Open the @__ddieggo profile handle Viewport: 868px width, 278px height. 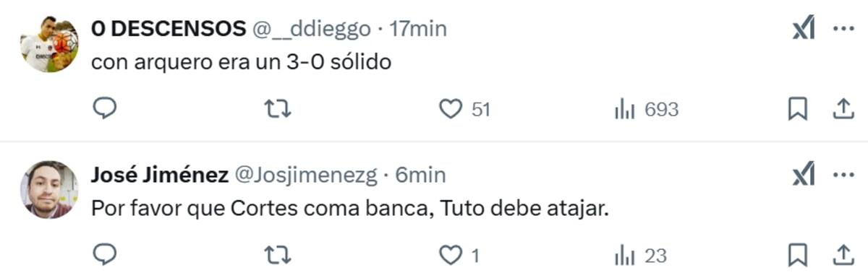(311, 29)
